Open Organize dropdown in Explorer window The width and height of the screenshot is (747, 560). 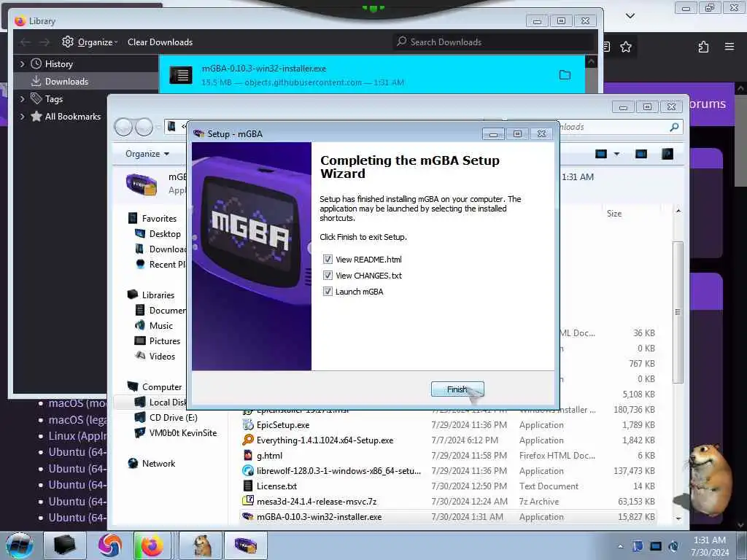pos(147,154)
